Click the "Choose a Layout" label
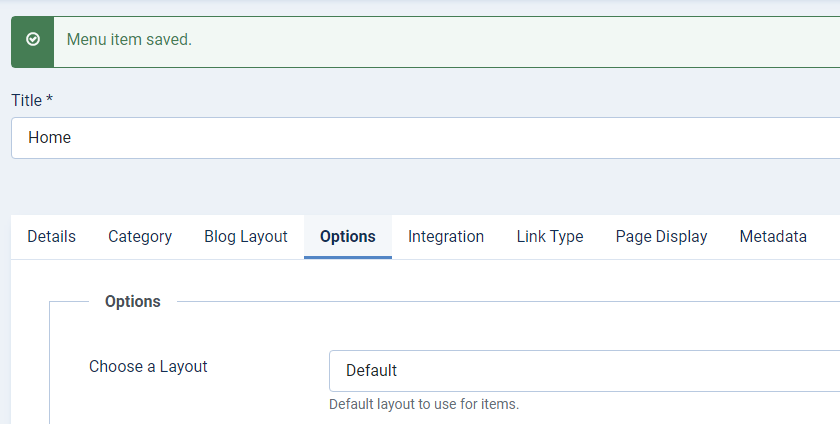Screen dimensions: 840x424 (148, 367)
